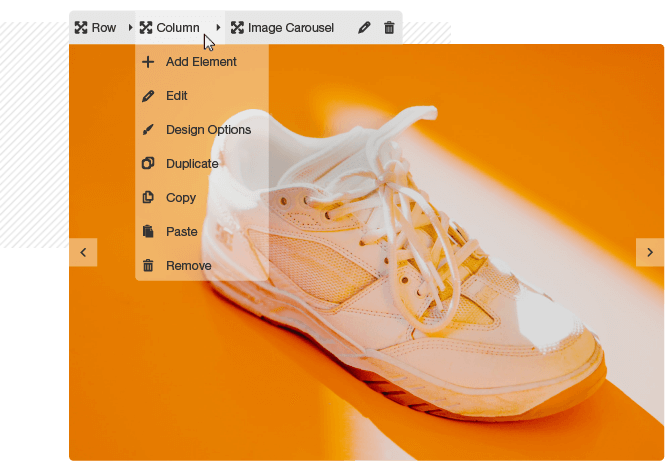Go to previous carousel slide
The height and width of the screenshot is (471, 671).
pyautogui.click(x=83, y=252)
